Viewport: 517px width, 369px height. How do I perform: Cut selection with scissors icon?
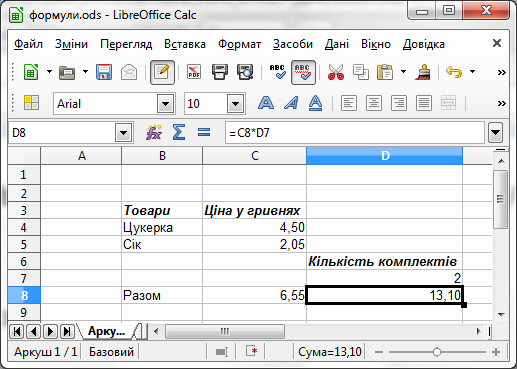(x=336, y=72)
